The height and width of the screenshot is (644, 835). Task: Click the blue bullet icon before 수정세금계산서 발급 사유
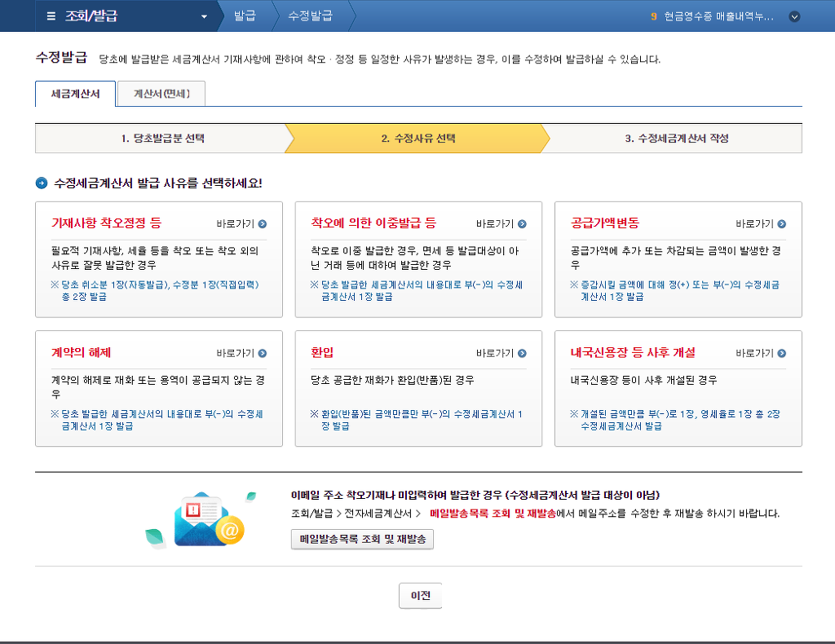pos(42,183)
